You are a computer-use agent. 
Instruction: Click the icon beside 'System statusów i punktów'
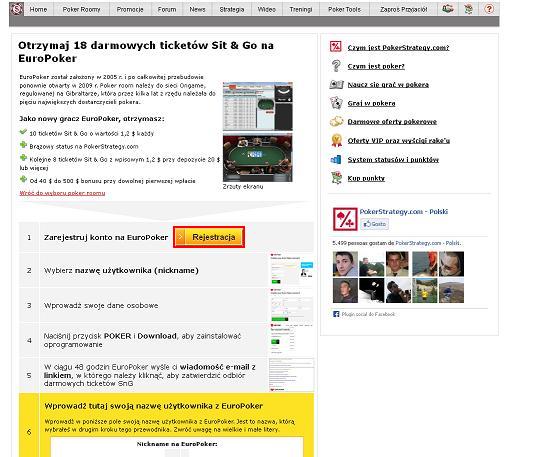click(x=336, y=159)
